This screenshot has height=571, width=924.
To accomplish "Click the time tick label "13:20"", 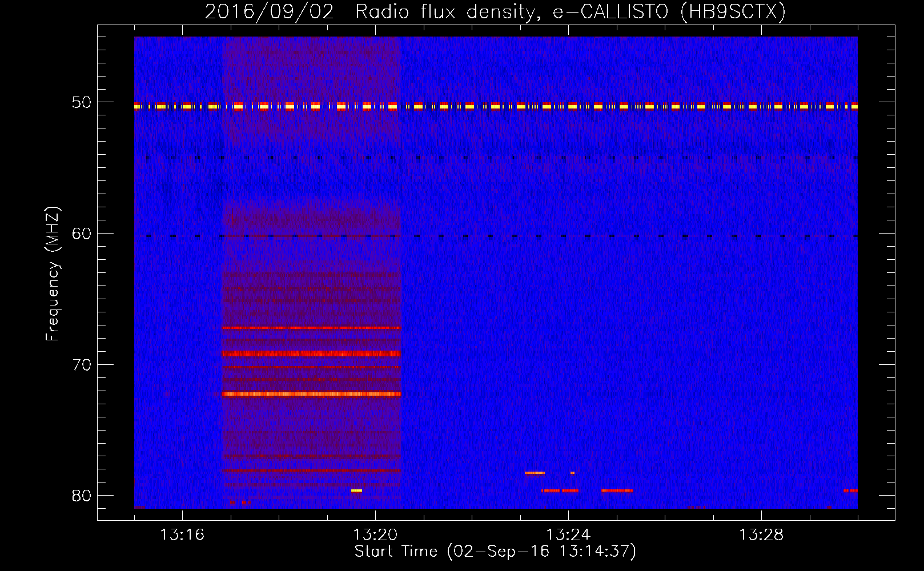I will click(x=375, y=535).
